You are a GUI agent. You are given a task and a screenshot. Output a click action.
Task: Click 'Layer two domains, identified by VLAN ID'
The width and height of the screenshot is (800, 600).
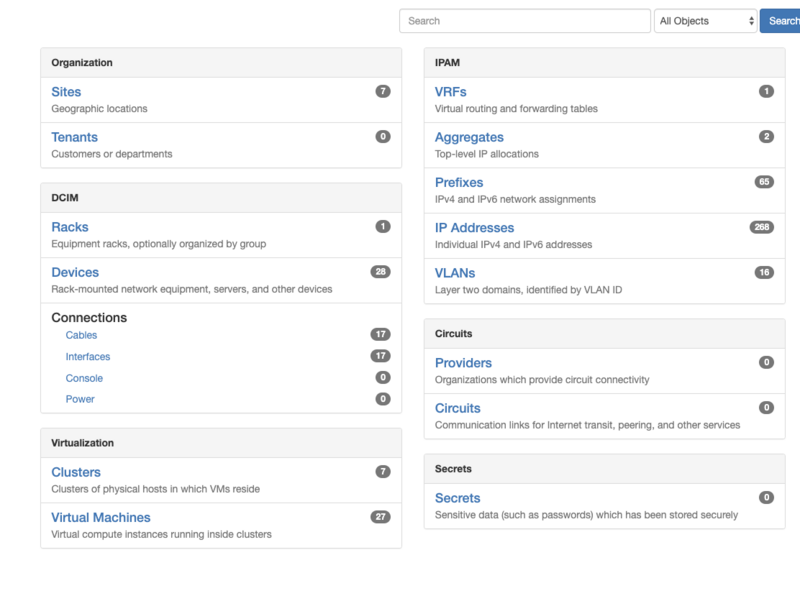pyautogui.click(x=528, y=290)
